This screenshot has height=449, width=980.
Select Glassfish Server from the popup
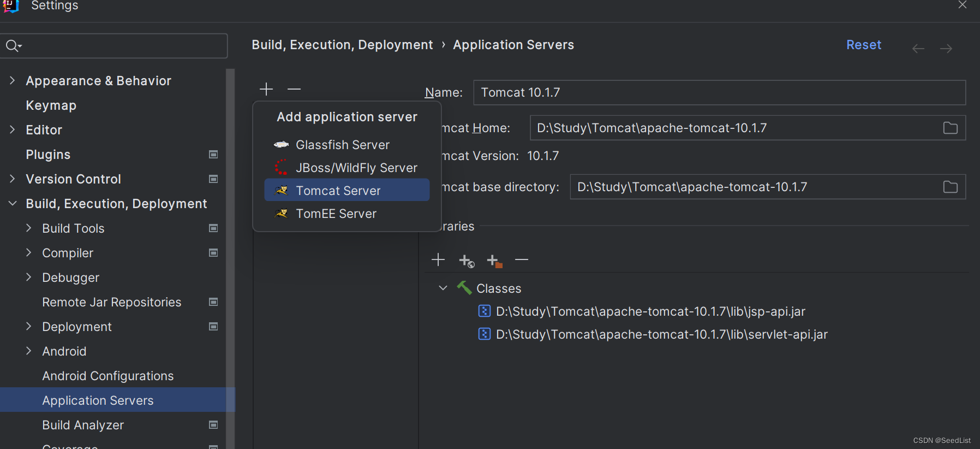[347, 145]
